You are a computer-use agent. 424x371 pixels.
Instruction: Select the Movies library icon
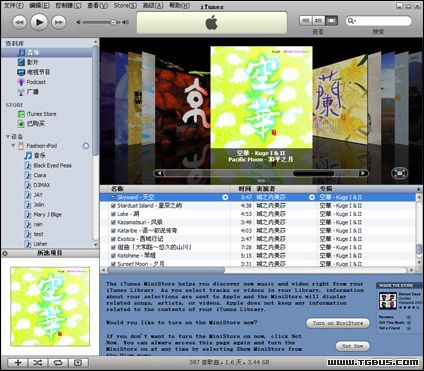coord(21,62)
